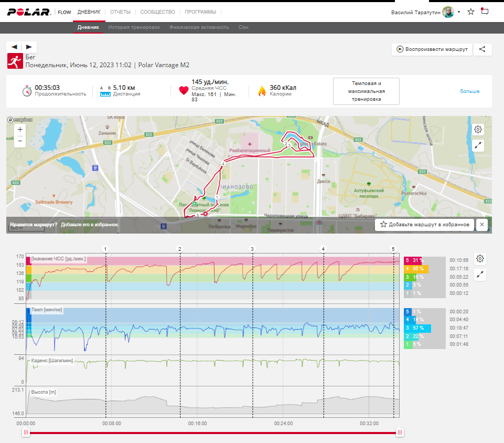Switch to Сон tab
The height and width of the screenshot is (443, 504).
(243, 27)
